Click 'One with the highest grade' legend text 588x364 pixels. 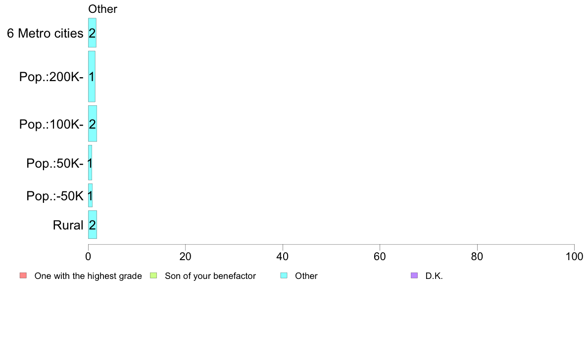(88, 276)
